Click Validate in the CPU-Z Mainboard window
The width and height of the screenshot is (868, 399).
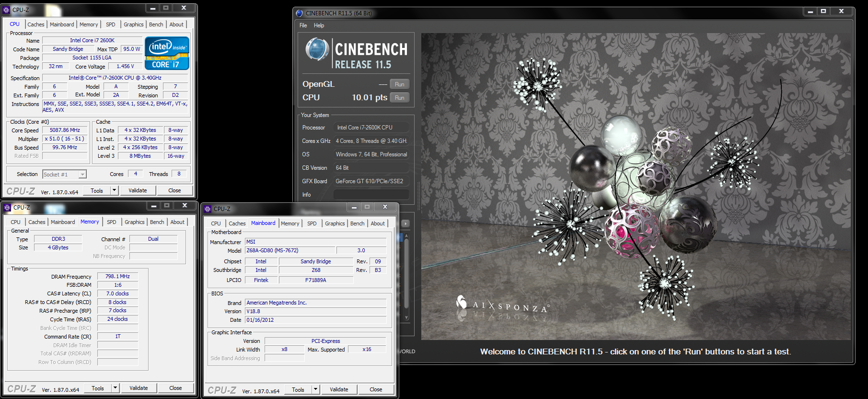[x=339, y=389]
